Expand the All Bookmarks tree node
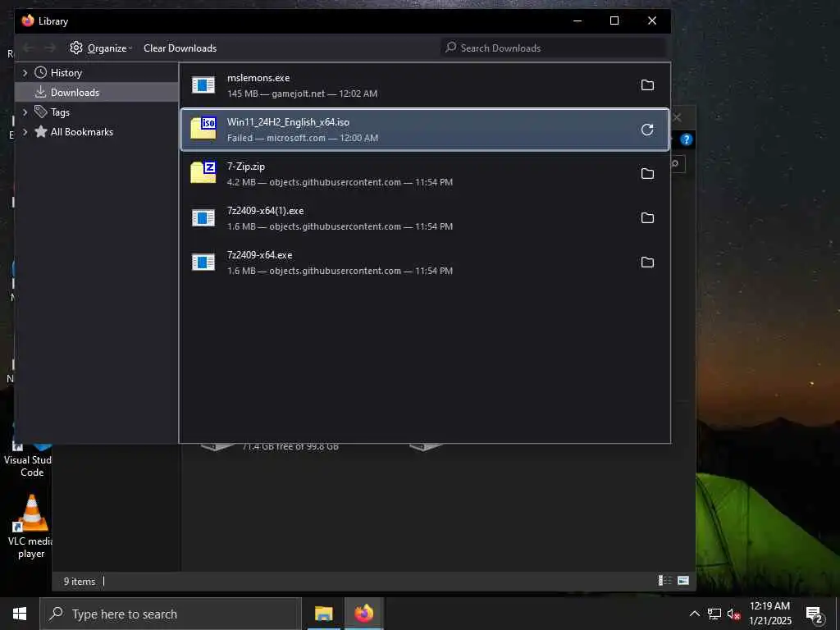This screenshot has width=840, height=630. click(x=25, y=131)
